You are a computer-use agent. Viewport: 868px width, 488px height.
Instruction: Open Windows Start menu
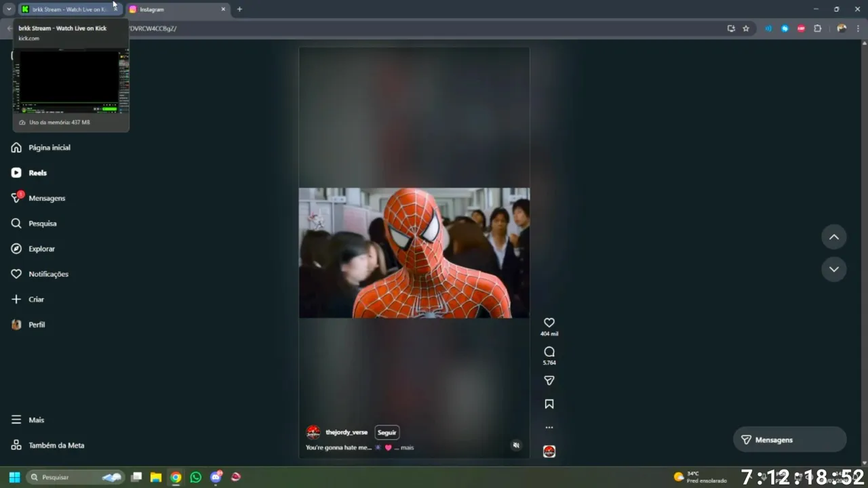point(14,477)
